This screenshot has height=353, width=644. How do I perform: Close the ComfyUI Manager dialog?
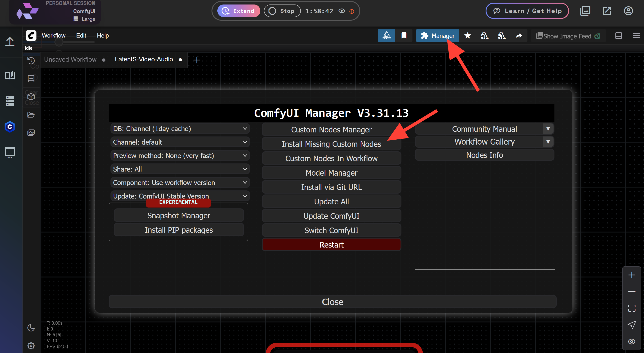(x=333, y=302)
